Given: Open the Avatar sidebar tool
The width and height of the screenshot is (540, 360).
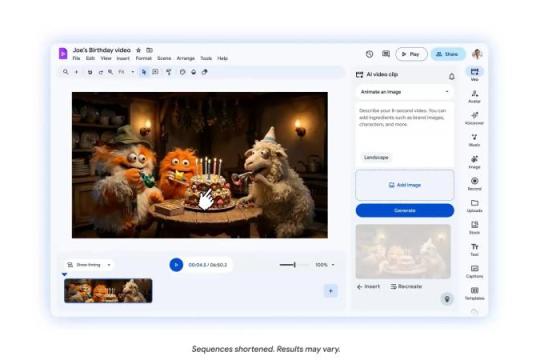Looking at the screenshot, I should [475, 96].
